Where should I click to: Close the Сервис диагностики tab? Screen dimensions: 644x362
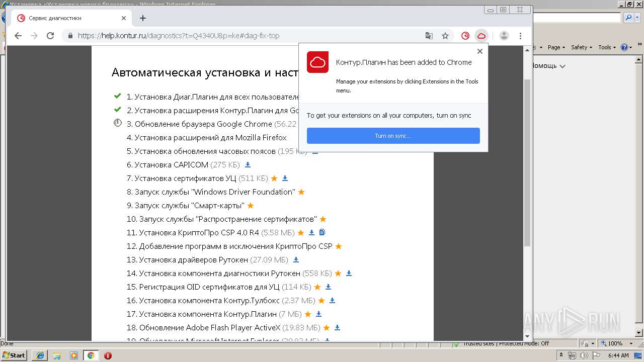[x=124, y=18]
